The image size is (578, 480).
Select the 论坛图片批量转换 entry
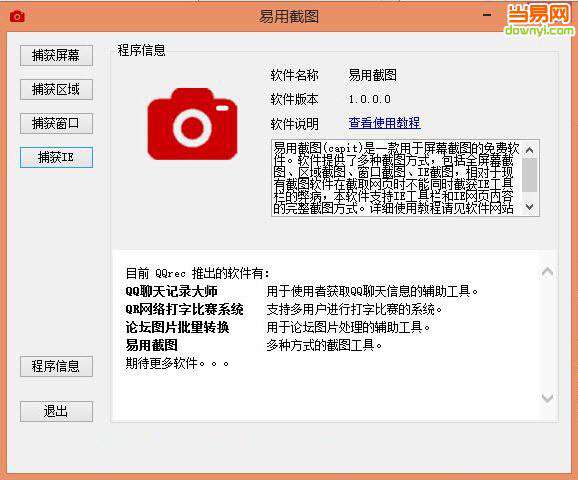(177, 327)
